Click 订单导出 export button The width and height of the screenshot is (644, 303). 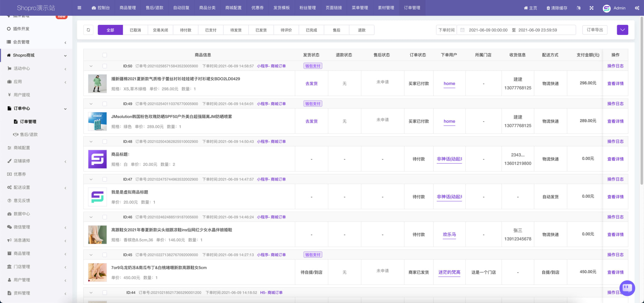(x=595, y=30)
